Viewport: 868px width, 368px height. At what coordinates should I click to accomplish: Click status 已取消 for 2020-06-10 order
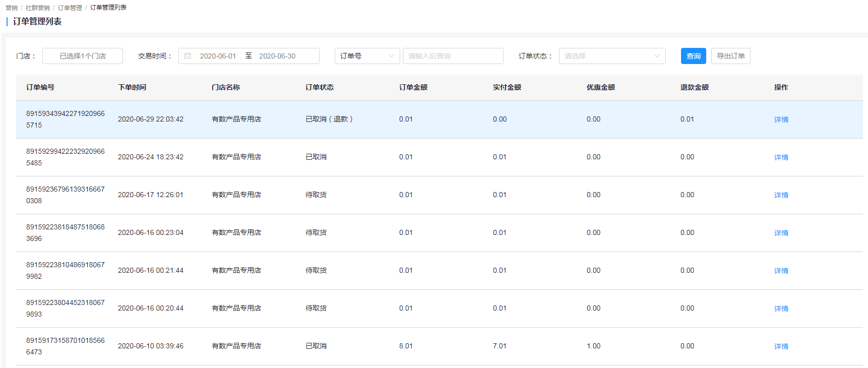[x=316, y=346]
